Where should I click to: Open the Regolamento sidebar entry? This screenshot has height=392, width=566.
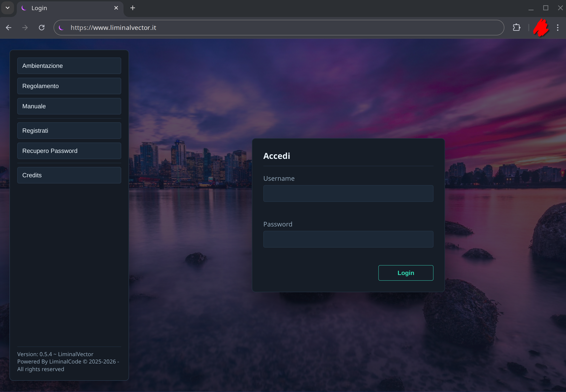click(69, 86)
